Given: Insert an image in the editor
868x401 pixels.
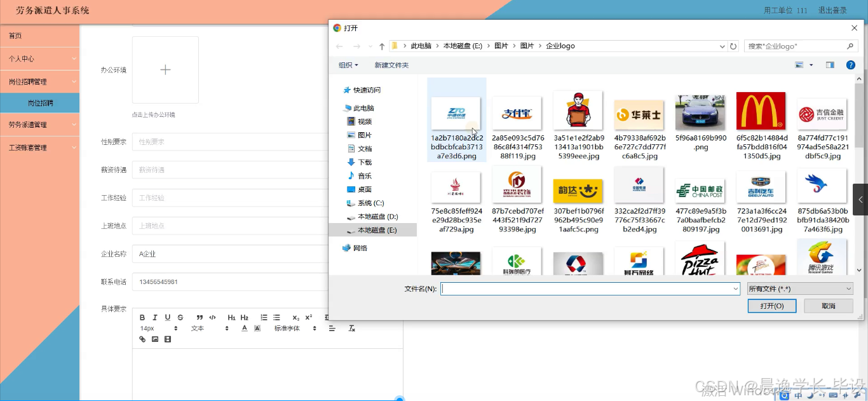Looking at the screenshot, I should click(155, 339).
